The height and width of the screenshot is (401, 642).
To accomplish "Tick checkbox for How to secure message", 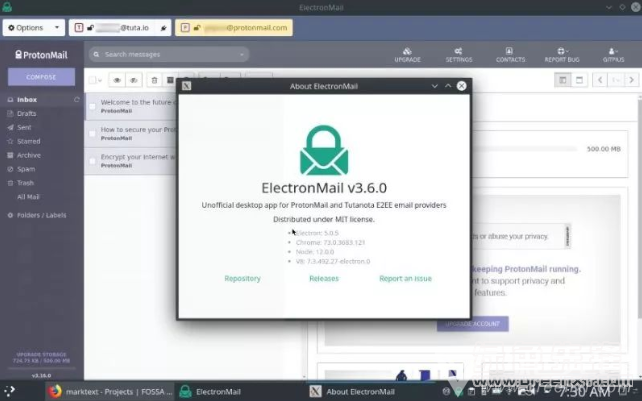I will 93,134.
